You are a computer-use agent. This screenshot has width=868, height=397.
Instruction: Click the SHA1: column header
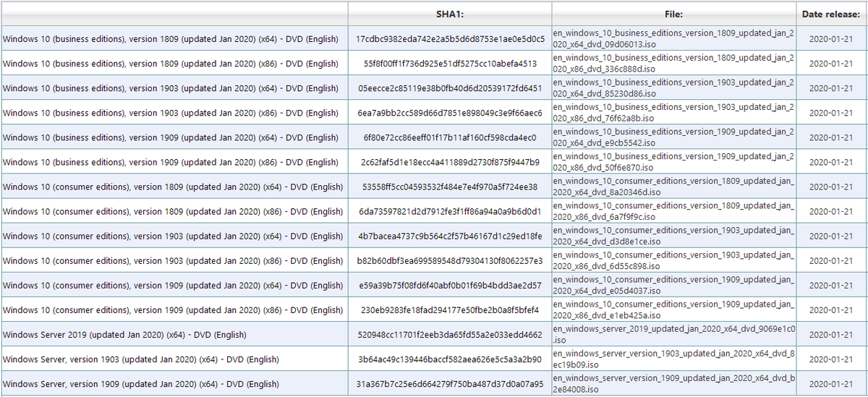pos(450,14)
